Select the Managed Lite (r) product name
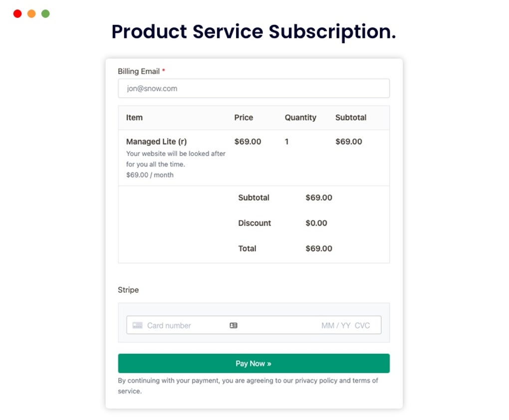Viewport: 509px width, 420px height. click(156, 142)
